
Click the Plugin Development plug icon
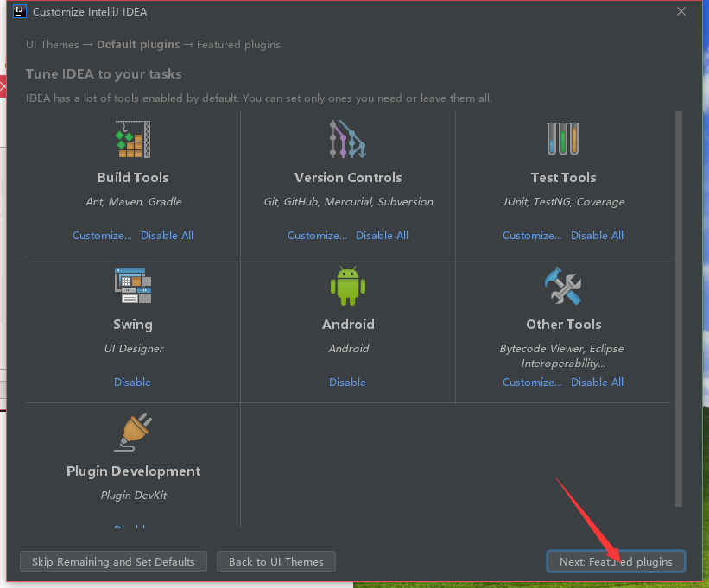133,432
